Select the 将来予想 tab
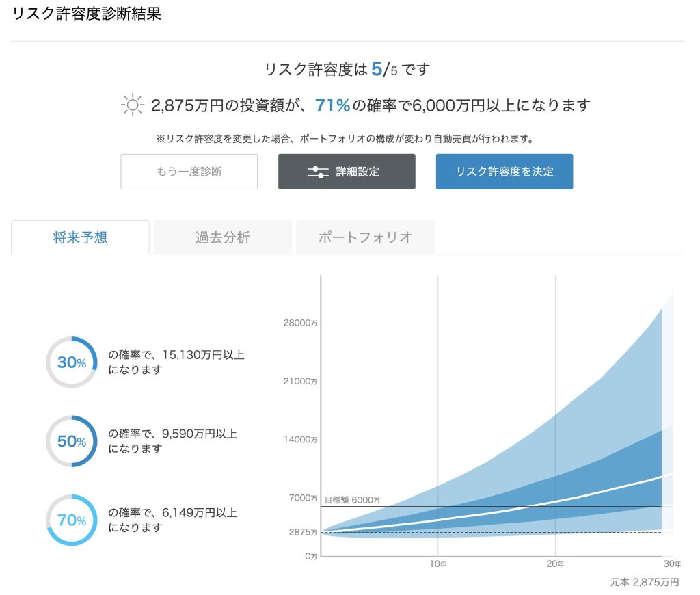The width and height of the screenshot is (700, 595). (80, 237)
